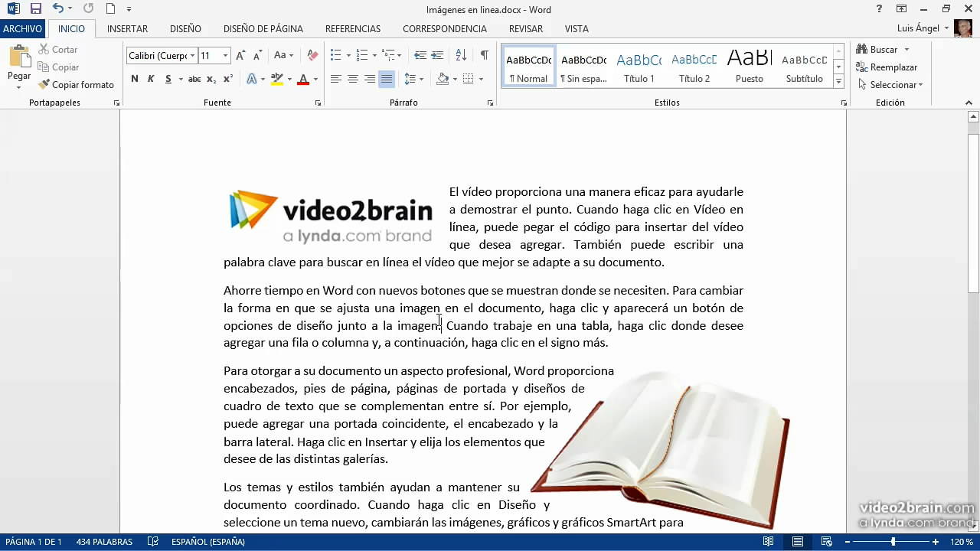
Task: Toggle underline (S) formatting
Action: click(x=168, y=79)
